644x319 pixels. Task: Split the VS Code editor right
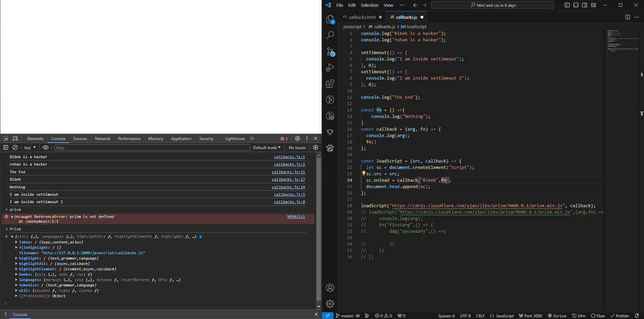628,17
